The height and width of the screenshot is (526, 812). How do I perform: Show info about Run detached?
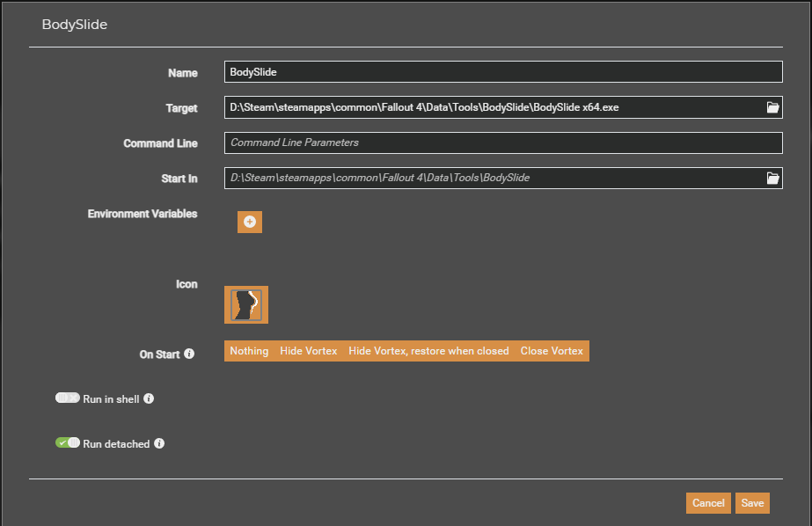[x=159, y=443]
